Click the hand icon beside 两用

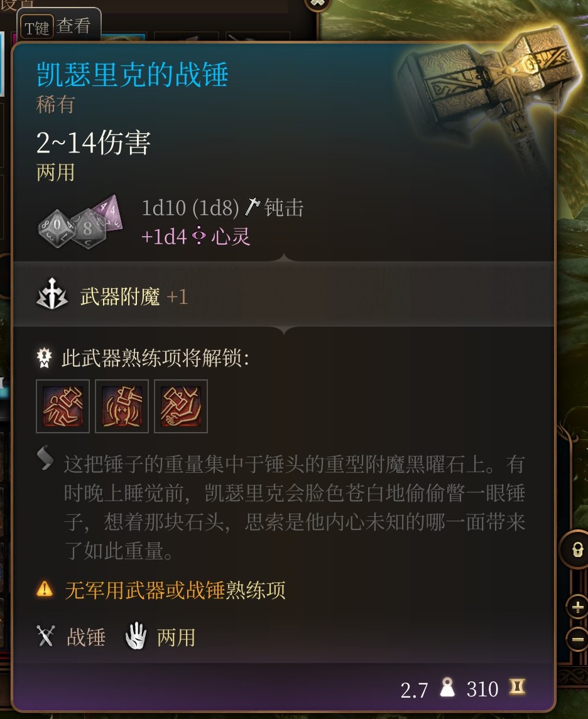coord(136,636)
